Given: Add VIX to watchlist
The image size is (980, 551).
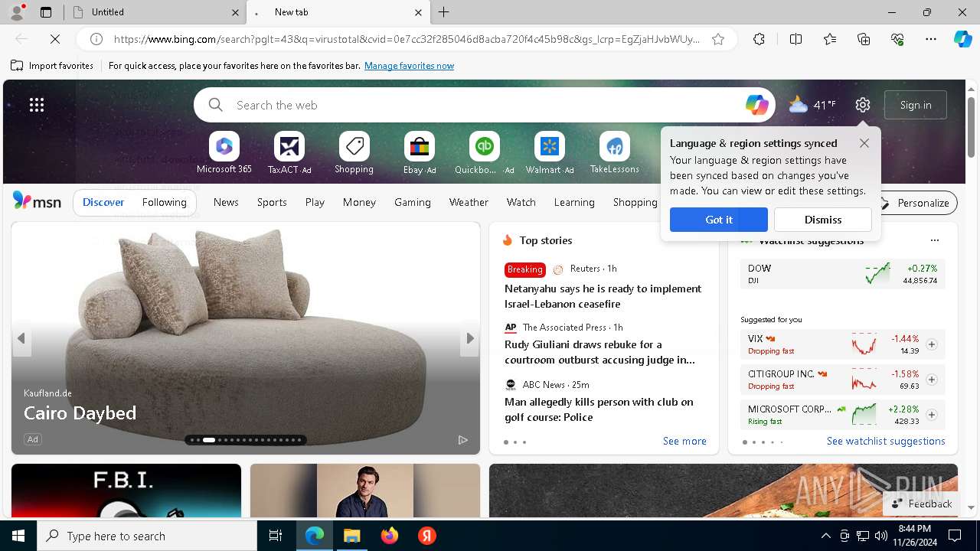Looking at the screenshot, I should [x=932, y=344].
